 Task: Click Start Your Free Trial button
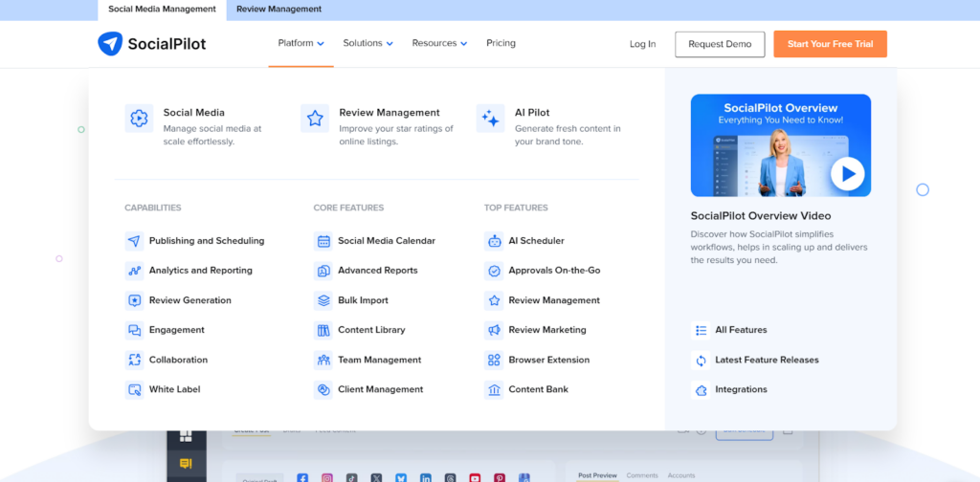[830, 44]
